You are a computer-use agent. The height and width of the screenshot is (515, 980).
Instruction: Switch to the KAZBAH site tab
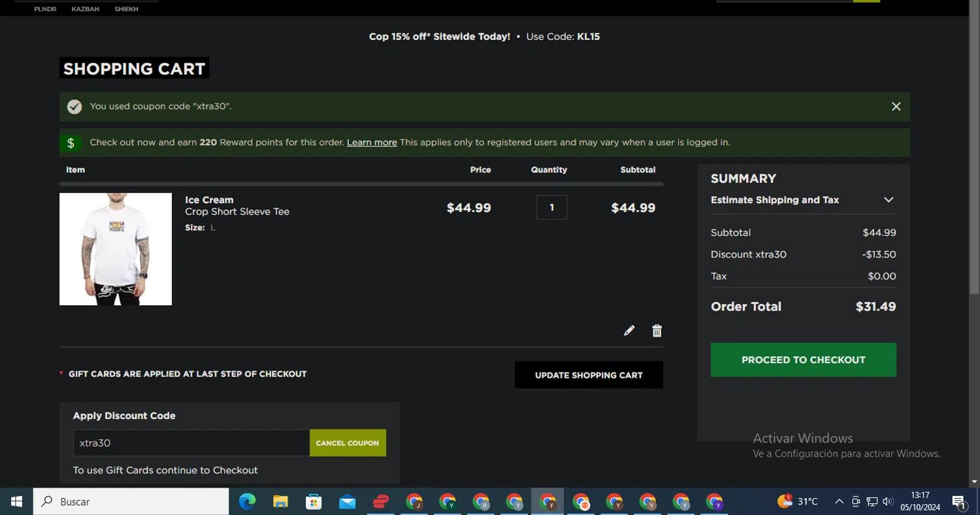tap(85, 9)
